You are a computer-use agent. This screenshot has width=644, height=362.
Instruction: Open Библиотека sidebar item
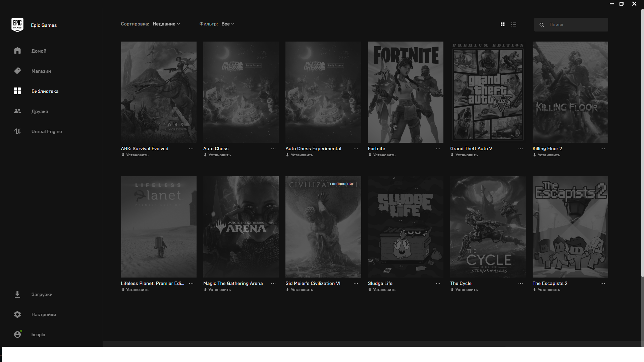click(x=45, y=91)
